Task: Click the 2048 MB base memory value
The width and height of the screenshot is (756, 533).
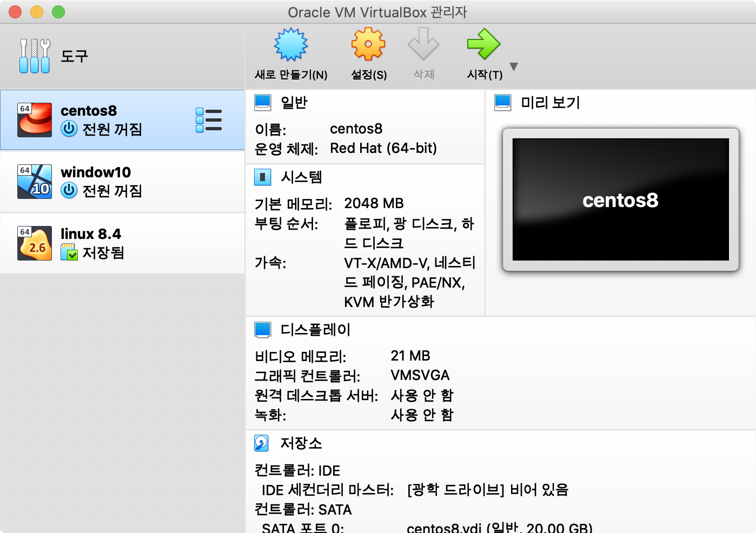Action: point(374,203)
